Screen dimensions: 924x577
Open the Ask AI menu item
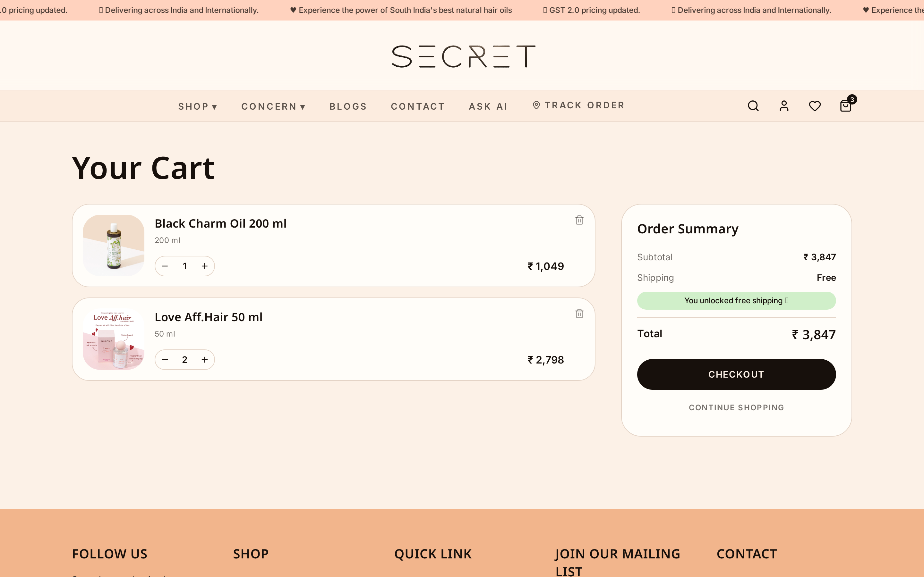pyautogui.click(x=488, y=106)
